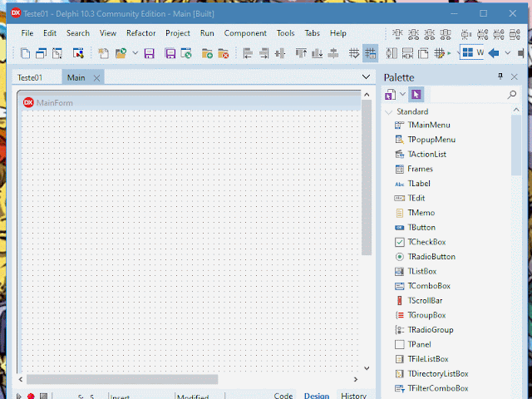
Task: Click the Palette categories icon
Action: point(390,95)
